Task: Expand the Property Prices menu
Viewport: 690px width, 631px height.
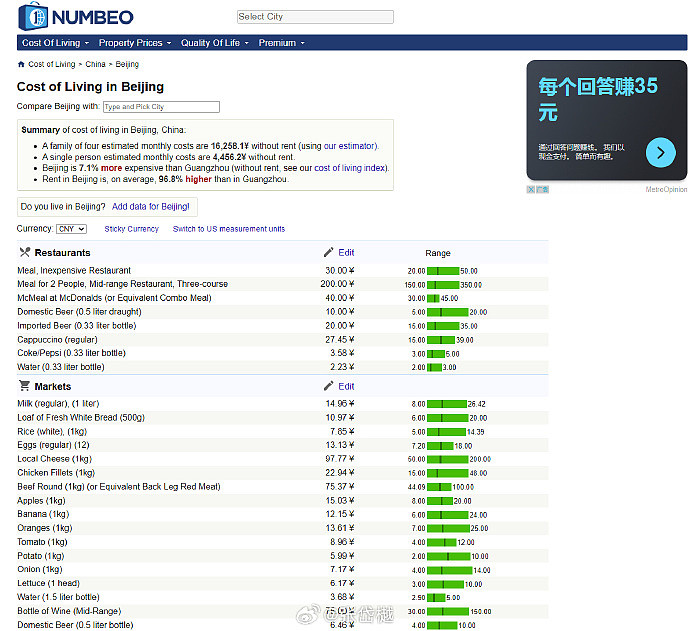Action: pos(135,43)
